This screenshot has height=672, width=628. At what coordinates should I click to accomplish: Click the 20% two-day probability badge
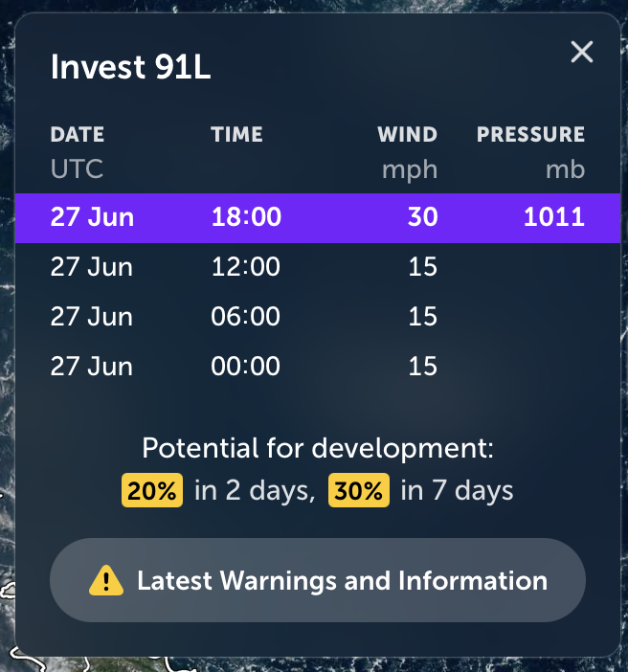tap(152, 491)
